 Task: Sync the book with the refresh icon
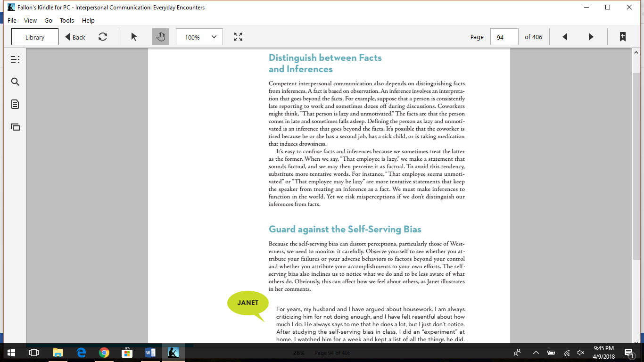pos(103,36)
